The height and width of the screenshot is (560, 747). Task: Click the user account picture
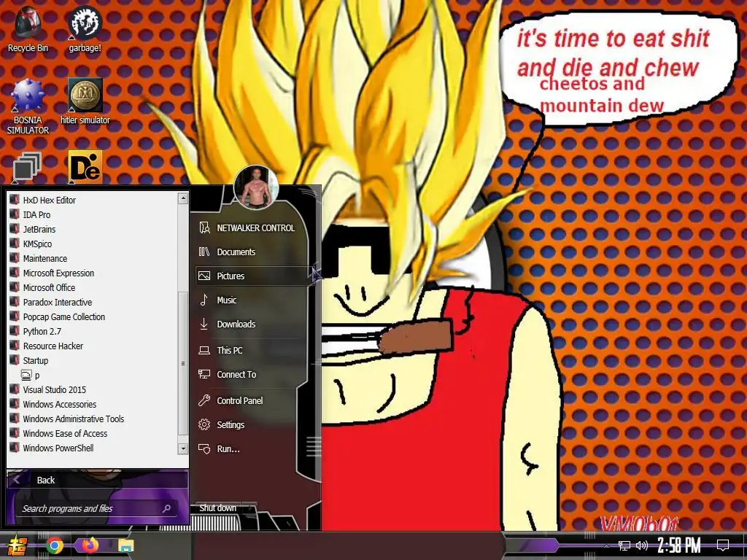tap(256, 187)
